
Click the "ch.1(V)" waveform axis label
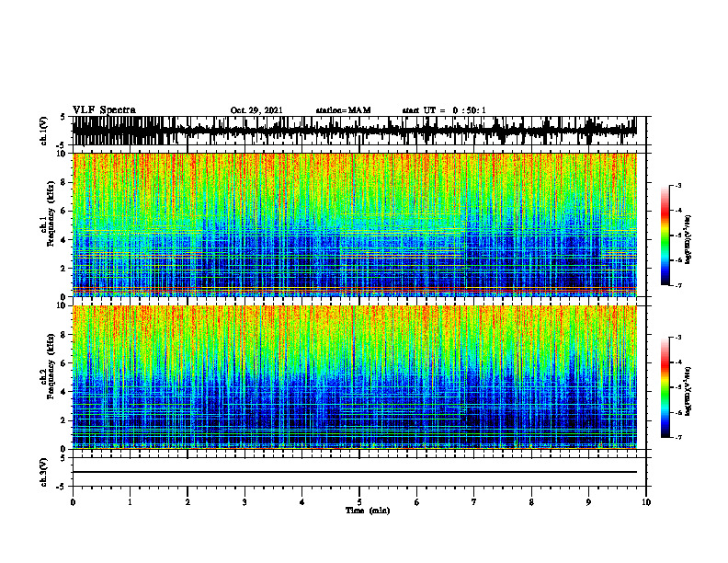pyautogui.click(x=43, y=131)
